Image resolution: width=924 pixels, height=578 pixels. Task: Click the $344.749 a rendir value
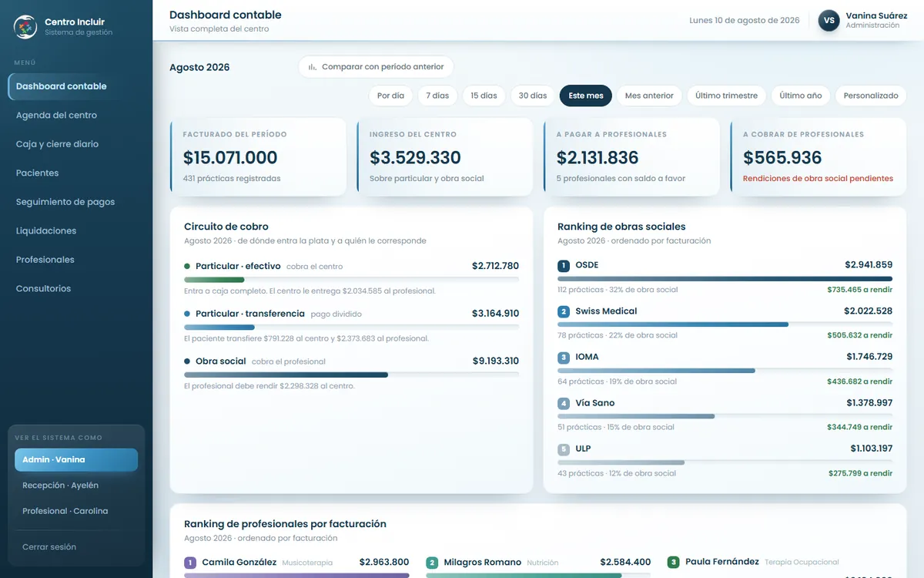859,427
